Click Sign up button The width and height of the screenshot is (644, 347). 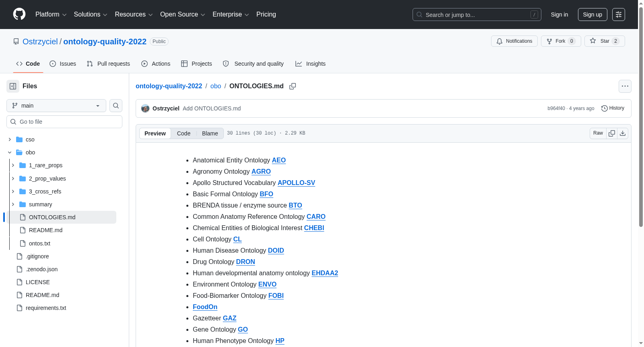pyautogui.click(x=592, y=15)
